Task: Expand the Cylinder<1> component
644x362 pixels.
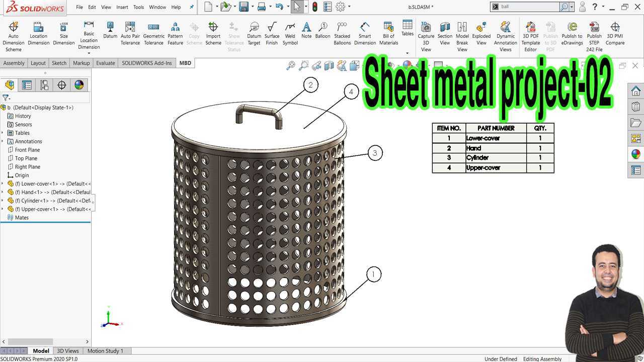Action: coord(3,201)
